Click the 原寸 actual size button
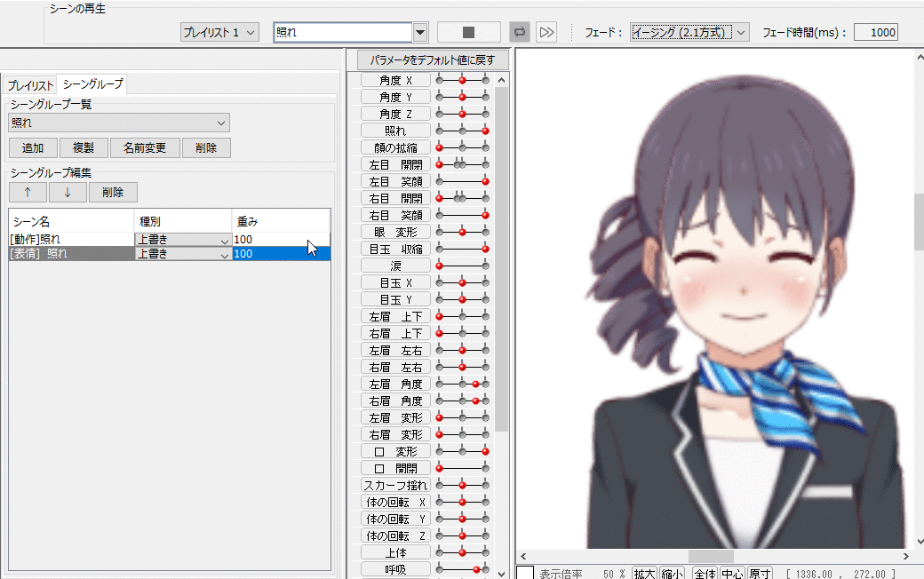The height and width of the screenshot is (579, 924). [x=761, y=573]
